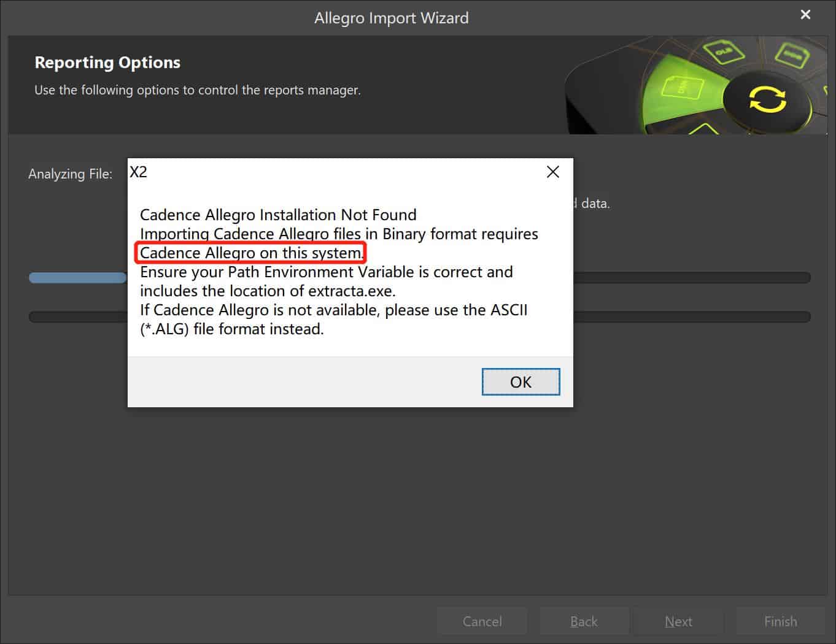Click the "Allegro Import Wizard" title text
The width and height of the screenshot is (836, 644).
pos(392,18)
